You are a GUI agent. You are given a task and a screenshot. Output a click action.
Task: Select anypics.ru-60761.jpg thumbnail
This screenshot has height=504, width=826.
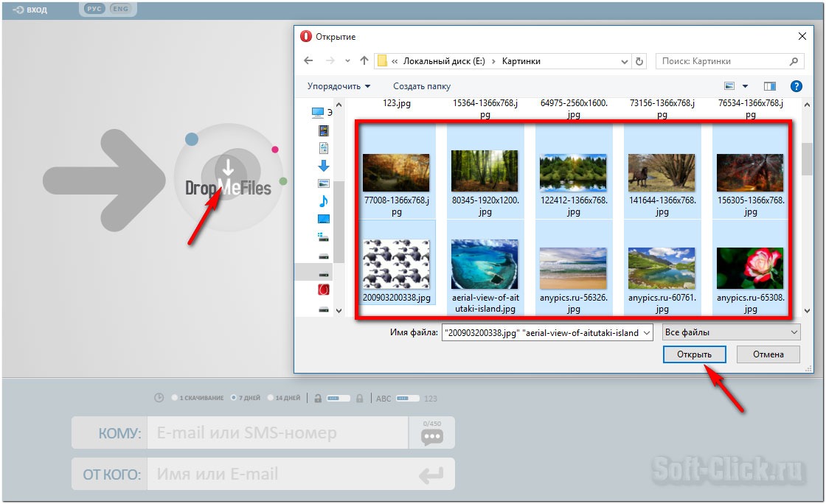(x=662, y=268)
